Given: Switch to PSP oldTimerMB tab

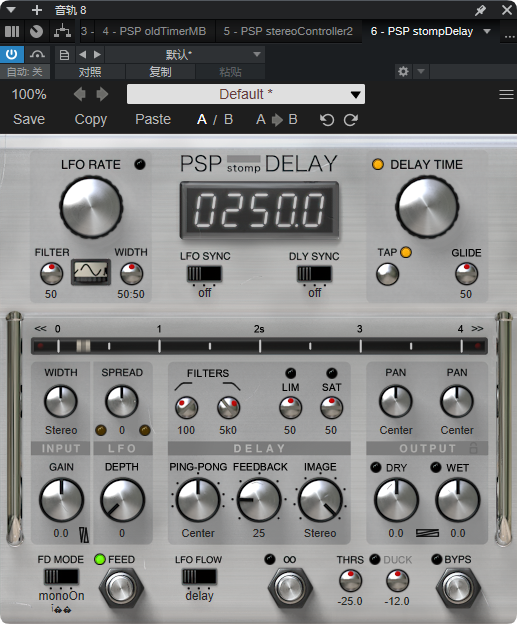Looking at the screenshot, I should [154, 31].
